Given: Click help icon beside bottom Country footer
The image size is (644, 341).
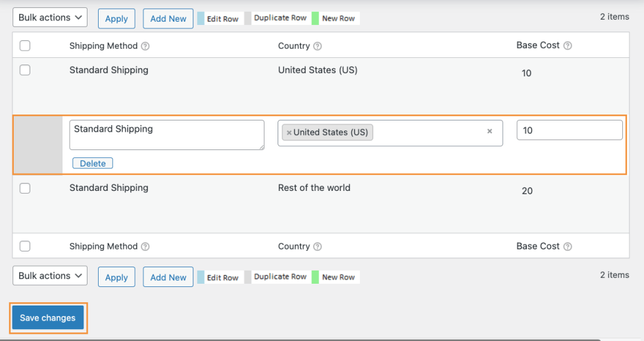Looking at the screenshot, I should click(x=318, y=247).
